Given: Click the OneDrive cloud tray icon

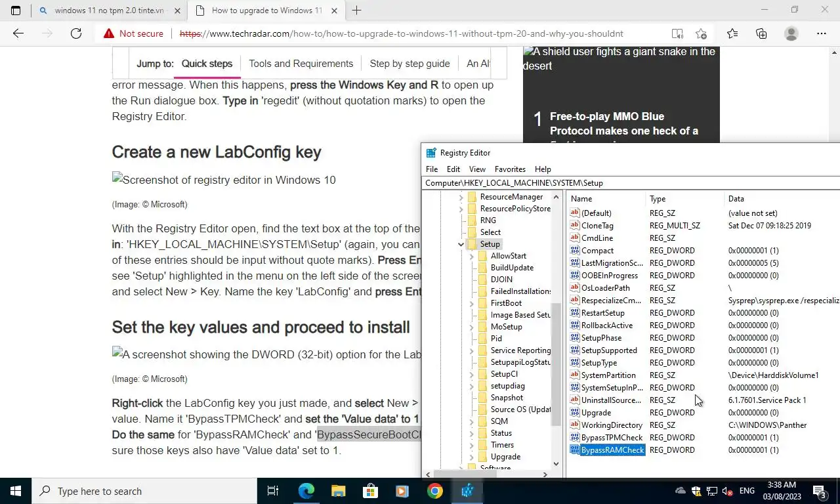Looking at the screenshot, I should (681, 491).
